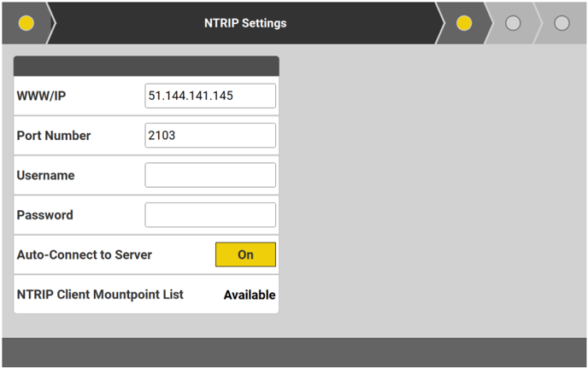Tap the Username label
Image resolution: width=588 pixels, height=368 pixels.
(45, 175)
